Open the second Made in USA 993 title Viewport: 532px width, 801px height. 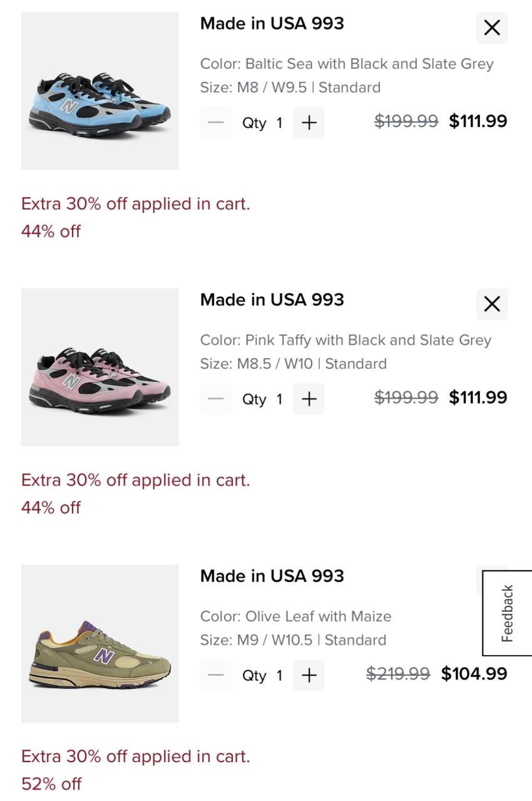pyautogui.click(x=272, y=300)
